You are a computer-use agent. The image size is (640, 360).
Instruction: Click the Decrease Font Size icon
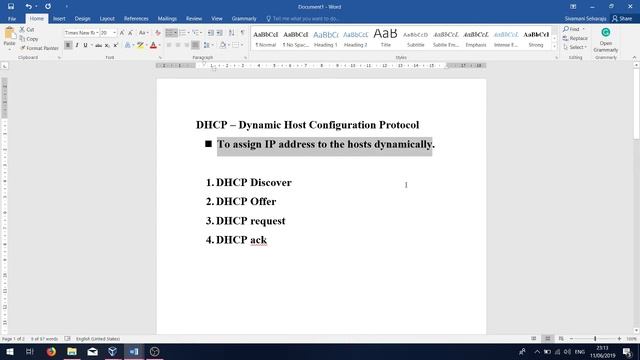tap(130, 33)
